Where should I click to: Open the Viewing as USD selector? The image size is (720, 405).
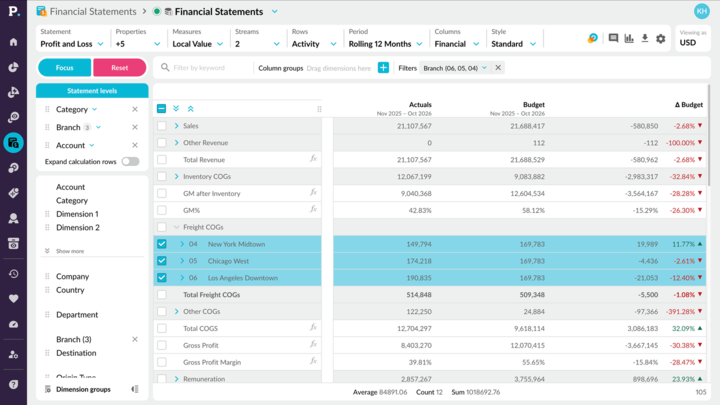coord(692,38)
